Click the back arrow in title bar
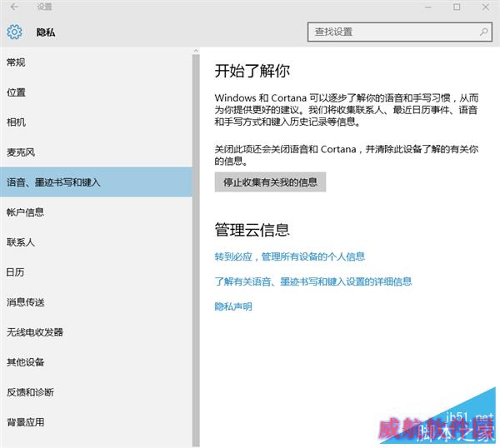The height and width of the screenshot is (448, 500). click(14, 7)
